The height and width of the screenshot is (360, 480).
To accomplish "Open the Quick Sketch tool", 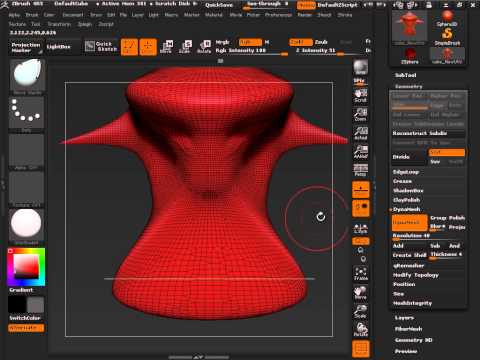I will click(x=101, y=46).
